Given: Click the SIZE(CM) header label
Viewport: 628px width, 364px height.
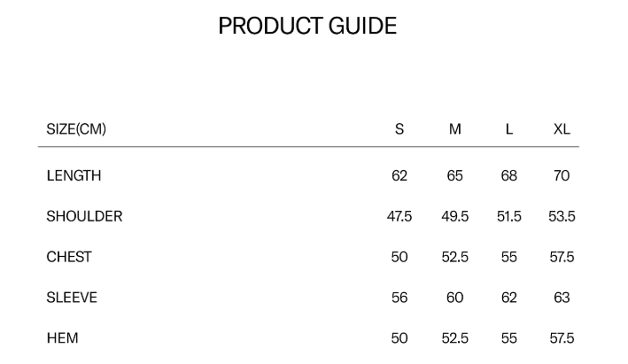Looking at the screenshot, I should [x=76, y=129].
